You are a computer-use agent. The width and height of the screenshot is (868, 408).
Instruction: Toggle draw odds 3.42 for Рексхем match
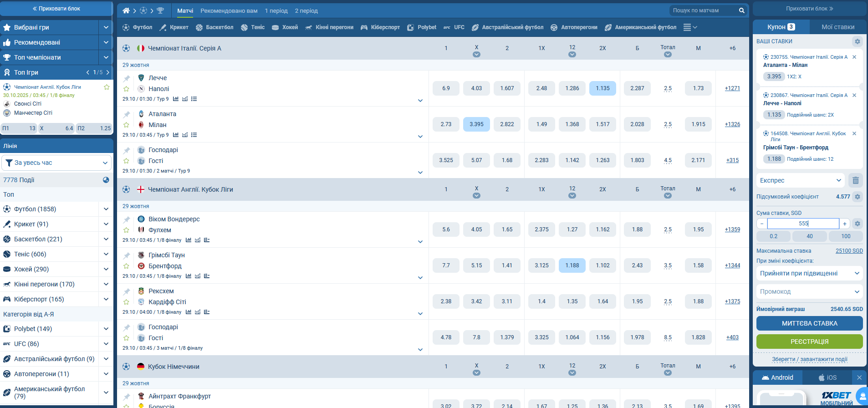476,301
